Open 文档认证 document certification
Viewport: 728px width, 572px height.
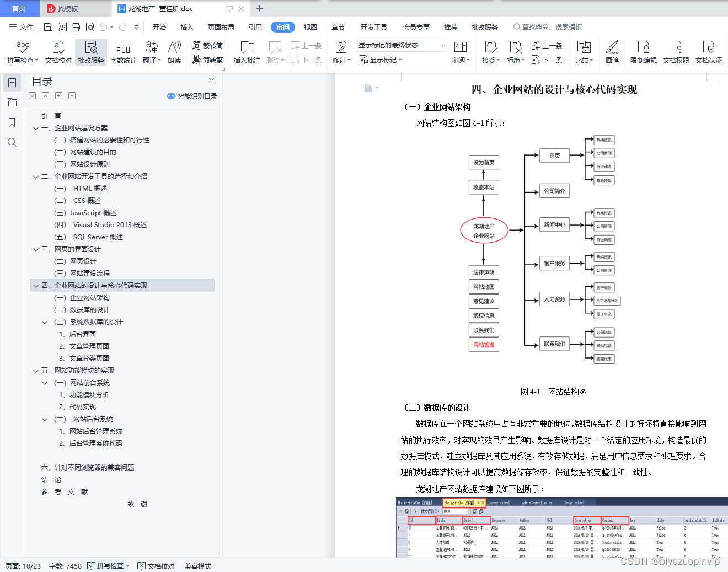tap(708, 52)
